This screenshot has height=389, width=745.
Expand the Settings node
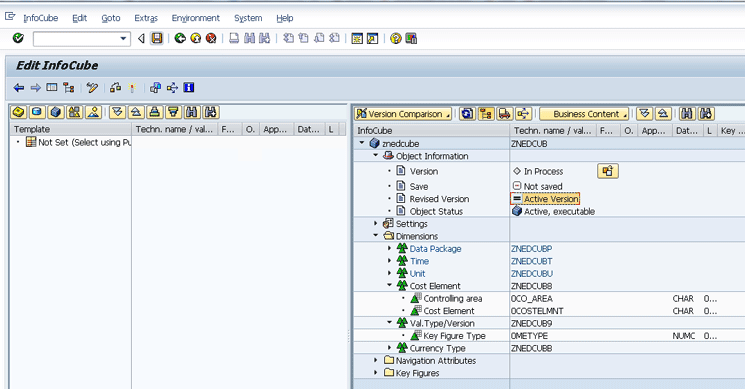point(375,224)
